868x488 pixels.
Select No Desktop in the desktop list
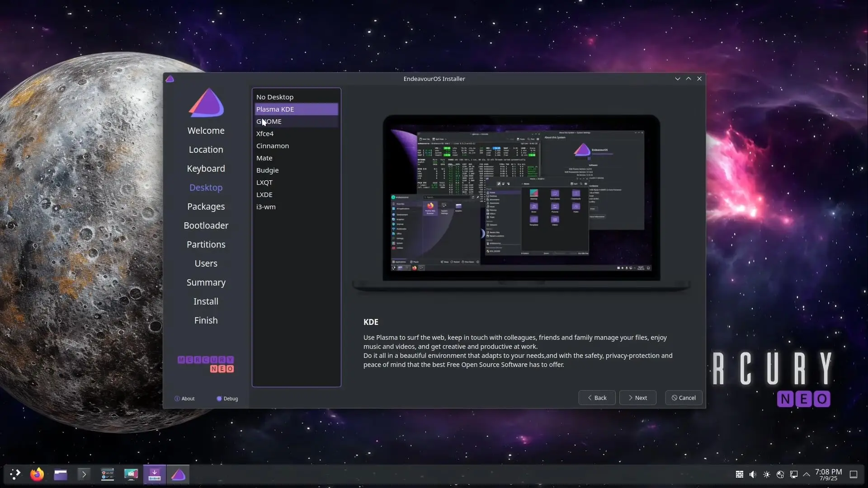tap(296, 97)
